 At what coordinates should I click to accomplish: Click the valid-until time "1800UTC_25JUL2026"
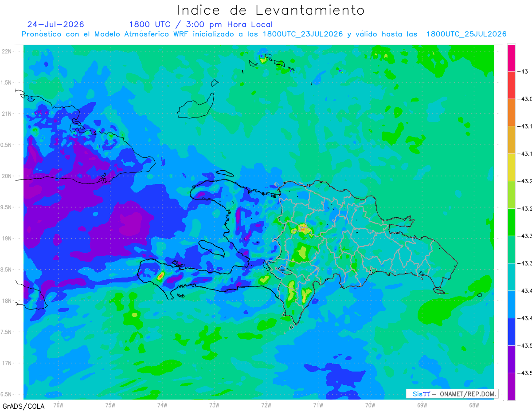click(466, 34)
